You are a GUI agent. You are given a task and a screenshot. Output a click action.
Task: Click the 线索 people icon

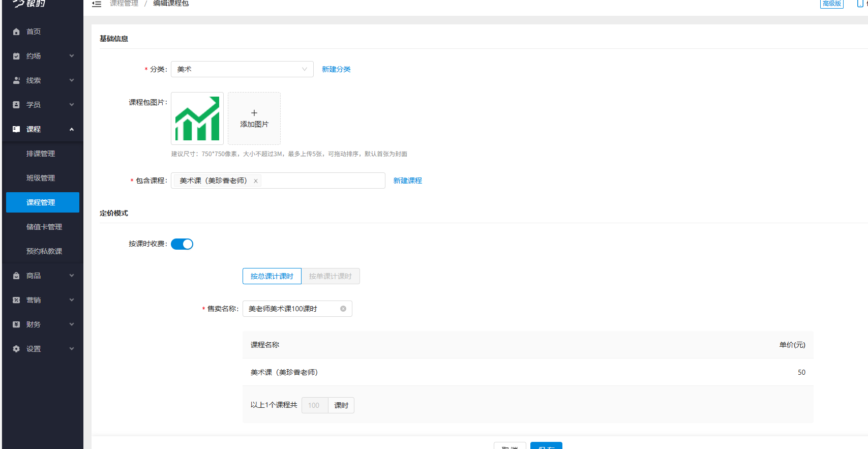click(16, 80)
